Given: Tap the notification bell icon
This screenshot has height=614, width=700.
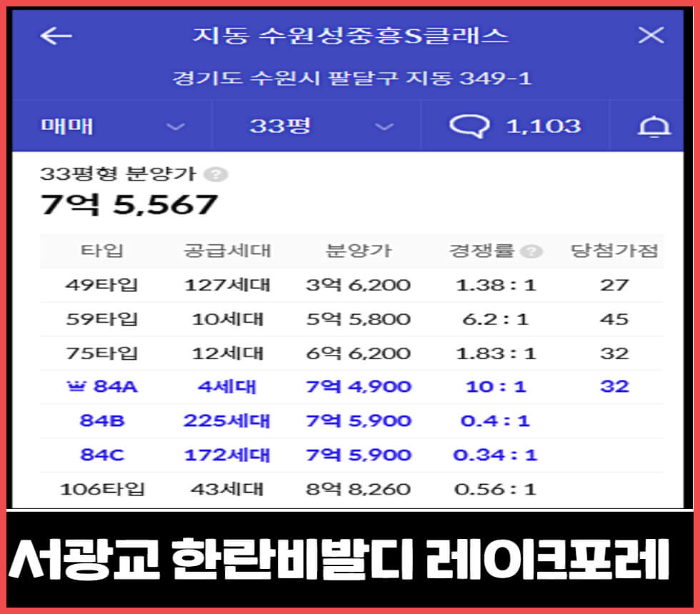Looking at the screenshot, I should point(654,126).
